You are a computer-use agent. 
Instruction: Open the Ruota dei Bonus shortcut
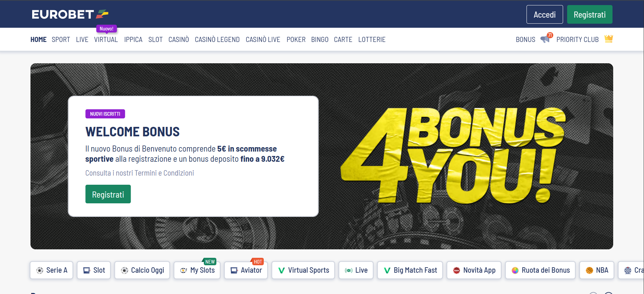540,270
